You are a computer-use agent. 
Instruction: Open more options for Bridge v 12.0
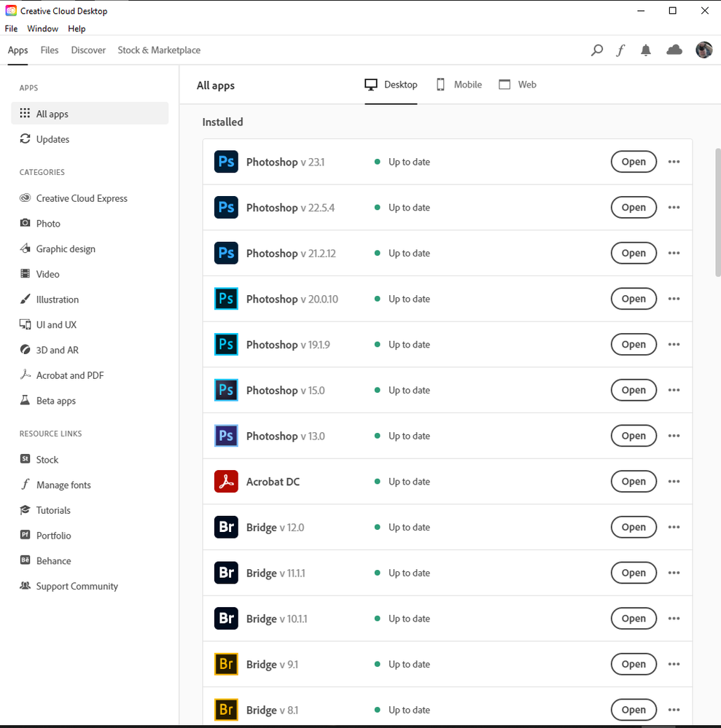click(x=674, y=527)
